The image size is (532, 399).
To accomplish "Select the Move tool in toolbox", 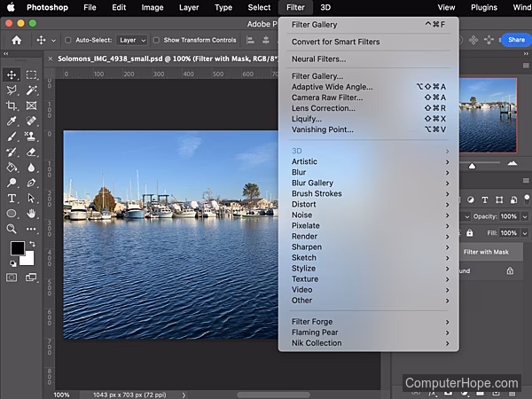I will coord(12,75).
